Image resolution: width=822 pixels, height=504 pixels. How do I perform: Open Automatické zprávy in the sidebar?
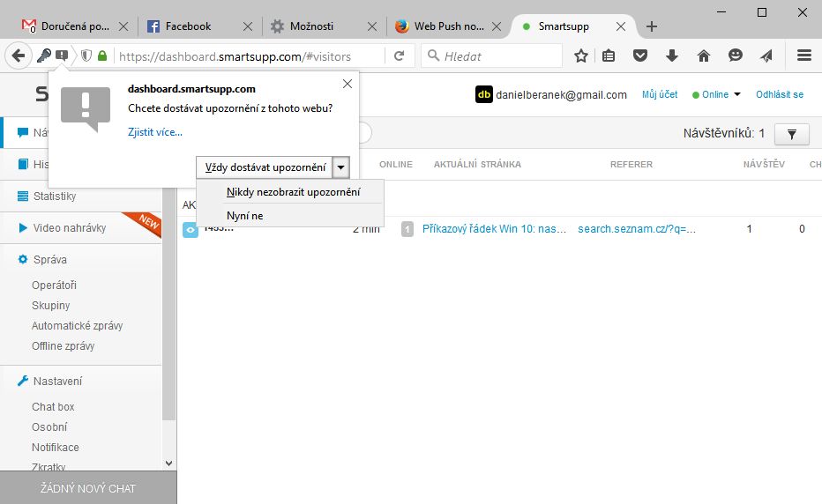pyautogui.click(x=77, y=326)
